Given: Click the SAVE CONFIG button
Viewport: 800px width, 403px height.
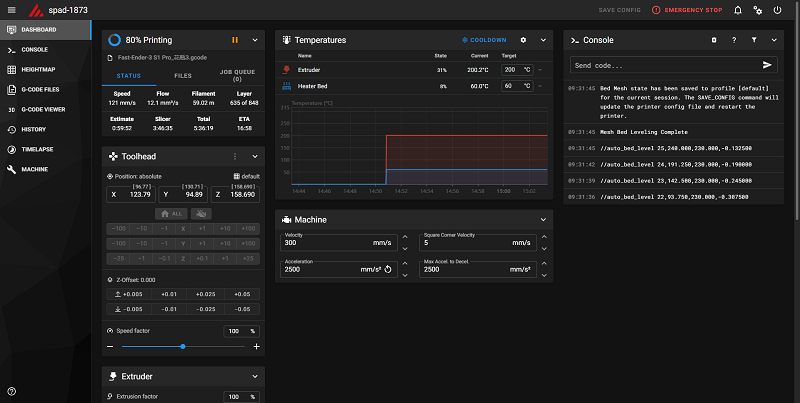Looking at the screenshot, I should [x=619, y=10].
